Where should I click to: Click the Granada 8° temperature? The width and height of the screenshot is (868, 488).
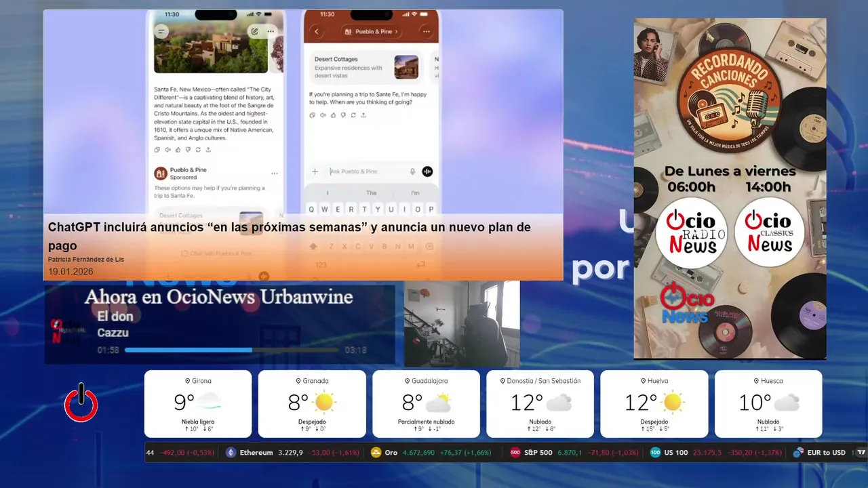click(x=298, y=403)
